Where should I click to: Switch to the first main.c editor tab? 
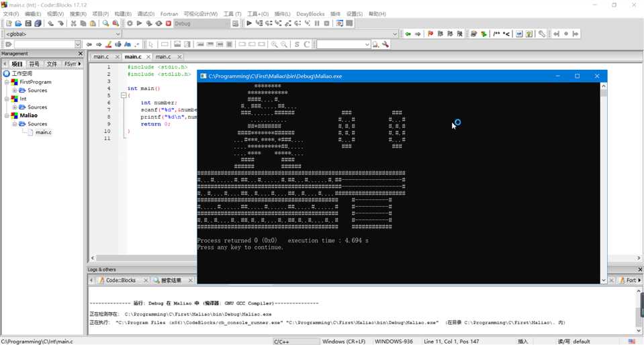click(101, 56)
